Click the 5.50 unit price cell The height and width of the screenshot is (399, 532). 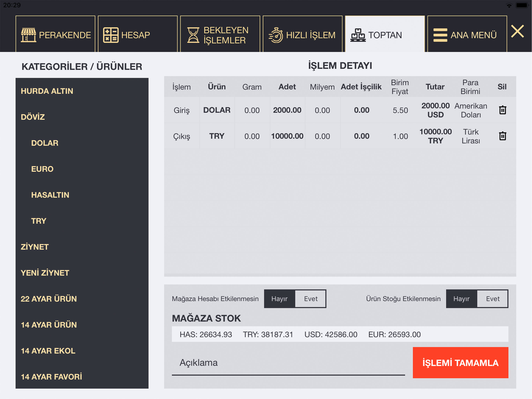pos(400,110)
